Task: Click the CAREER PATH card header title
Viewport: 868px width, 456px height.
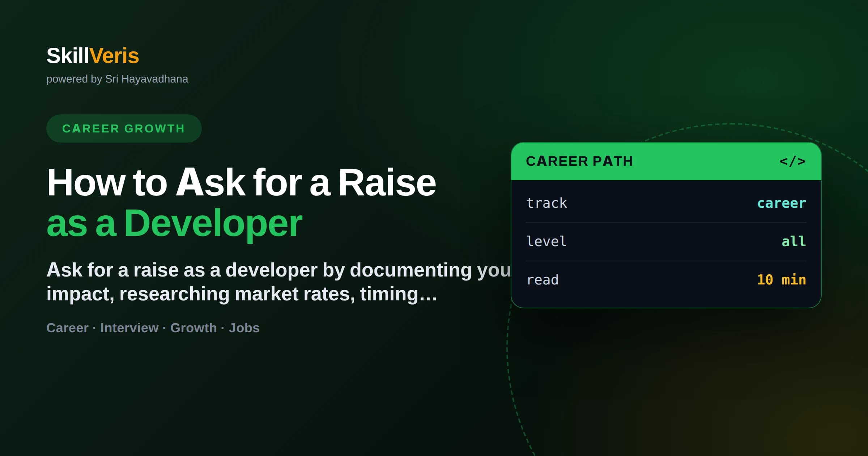Action: 579,161
